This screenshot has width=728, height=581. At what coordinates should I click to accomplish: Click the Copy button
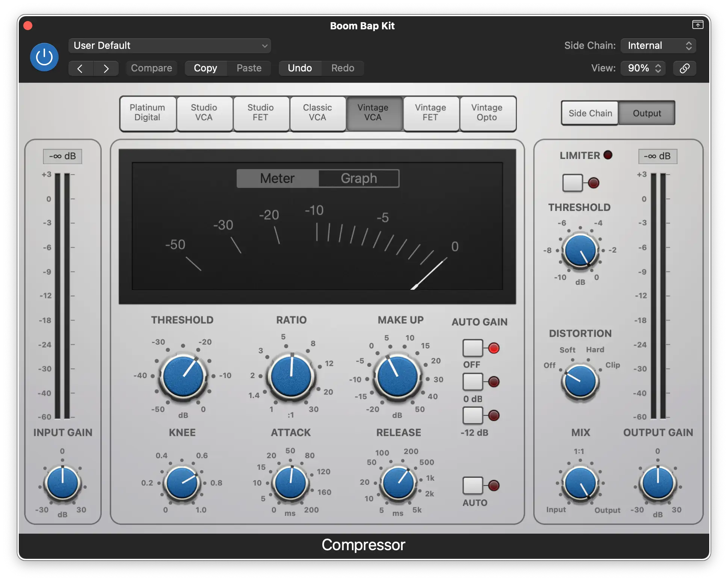point(205,68)
